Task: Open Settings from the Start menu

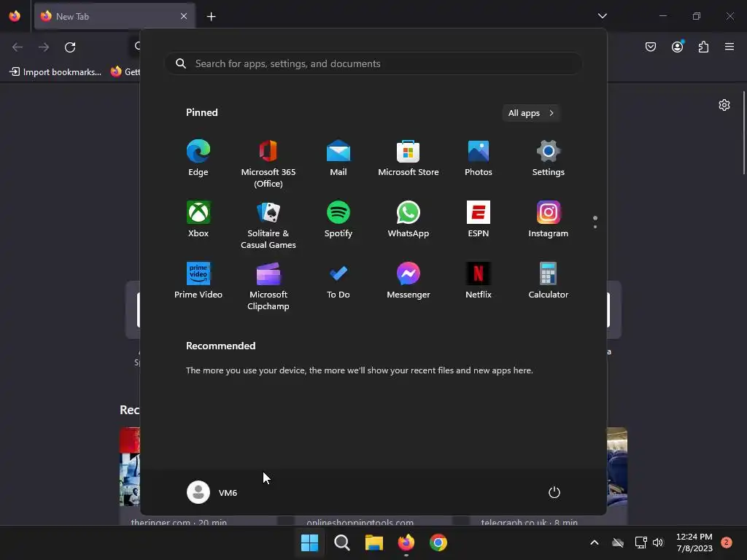Action: tap(549, 158)
